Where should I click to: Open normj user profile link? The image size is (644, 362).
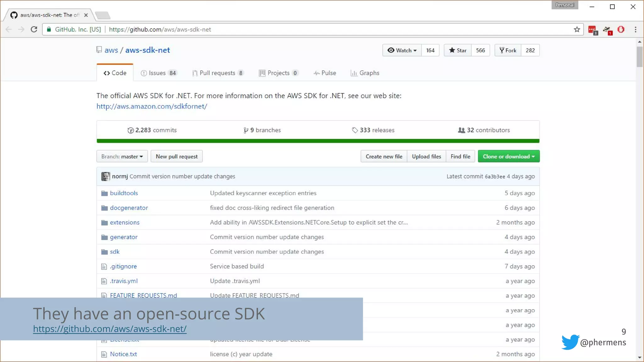click(x=120, y=176)
